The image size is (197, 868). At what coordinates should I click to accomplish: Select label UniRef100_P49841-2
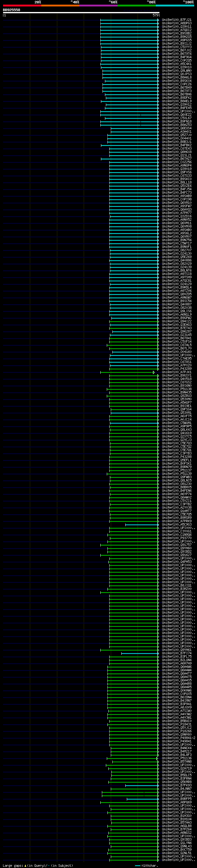pos(179,738)
